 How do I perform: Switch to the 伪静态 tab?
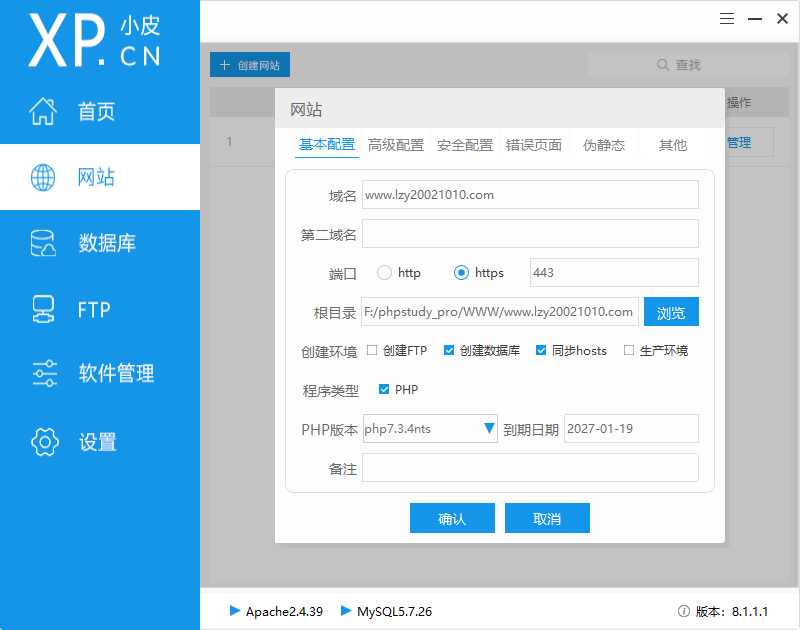point(604,145)
